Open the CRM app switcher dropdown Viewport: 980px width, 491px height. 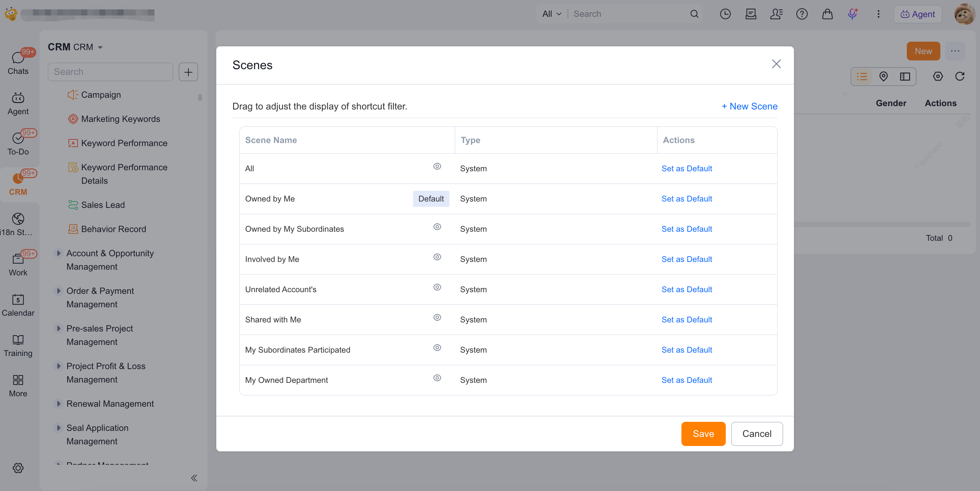(100, 47)
